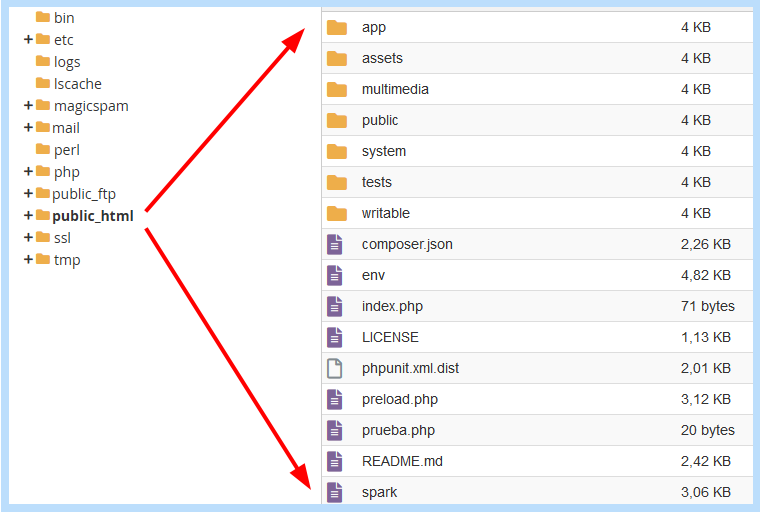Expand the ssl folder plus sign
Image resolution: width=760 pixels, height=512 pixels.
click(28, 237)
